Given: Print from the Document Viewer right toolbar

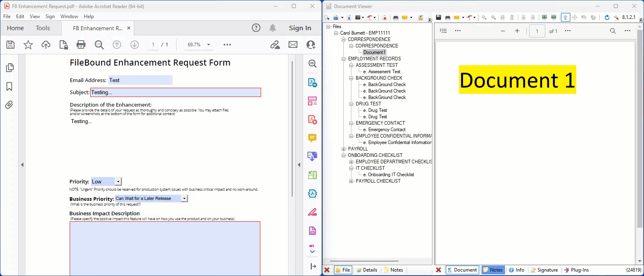Looking at the screenshot, I should [447, 17].
